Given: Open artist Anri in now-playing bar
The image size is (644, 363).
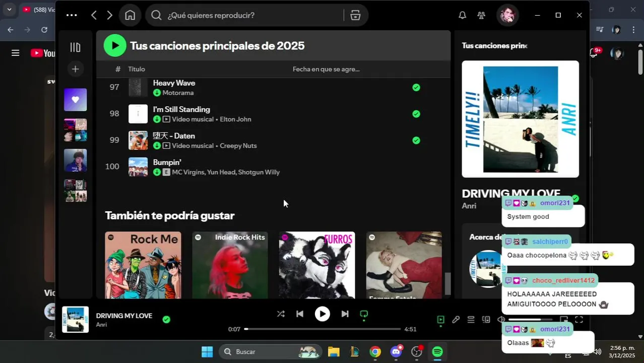Looking at the screenshot, I should pos(101,325).
